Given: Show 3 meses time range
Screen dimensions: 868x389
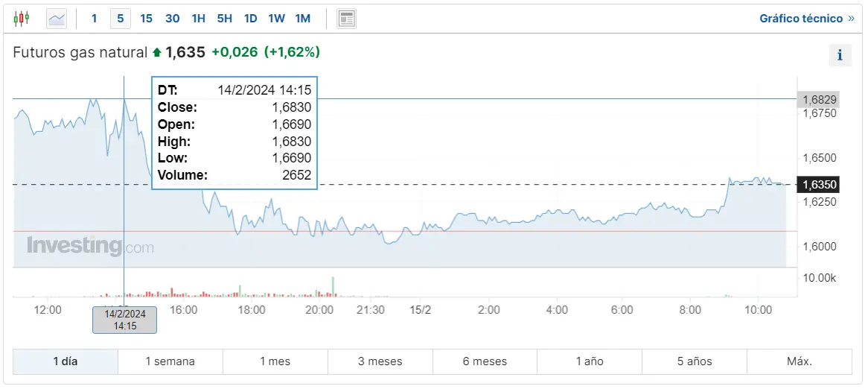Looking at the screenshot, I should click(x=380, y=361).
